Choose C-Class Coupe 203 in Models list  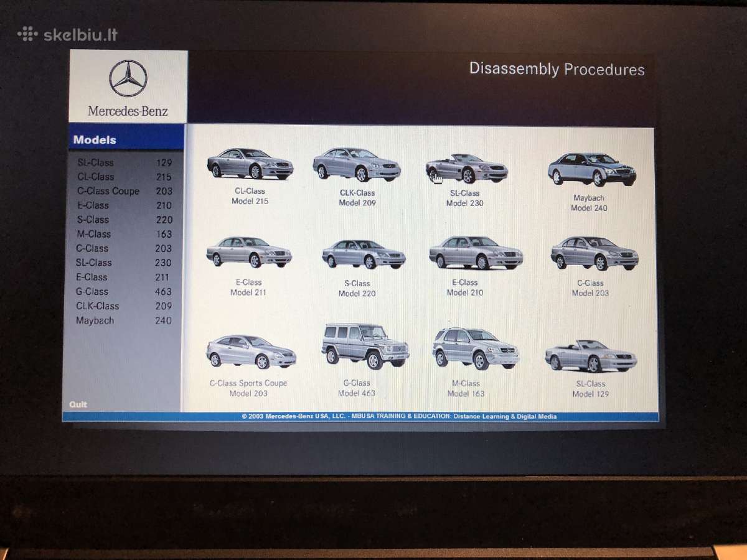point(125,191)
